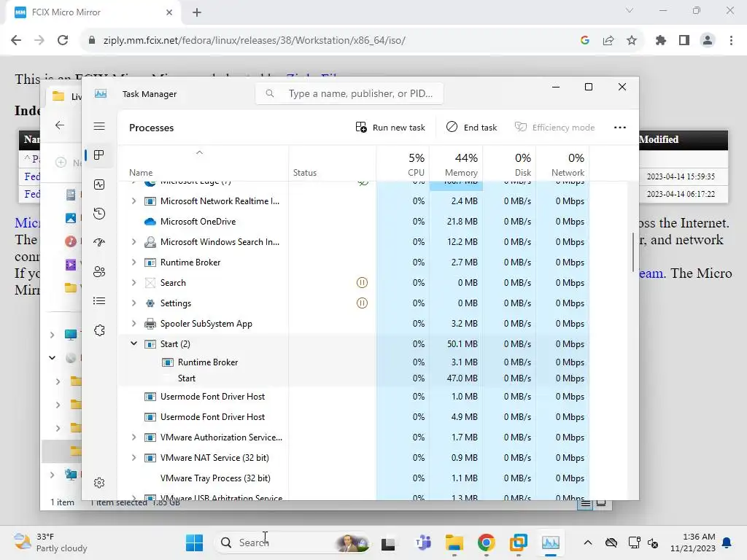Open App history icon in sidebar
This screenshot has height=560, width=747.
click(99, 214)
